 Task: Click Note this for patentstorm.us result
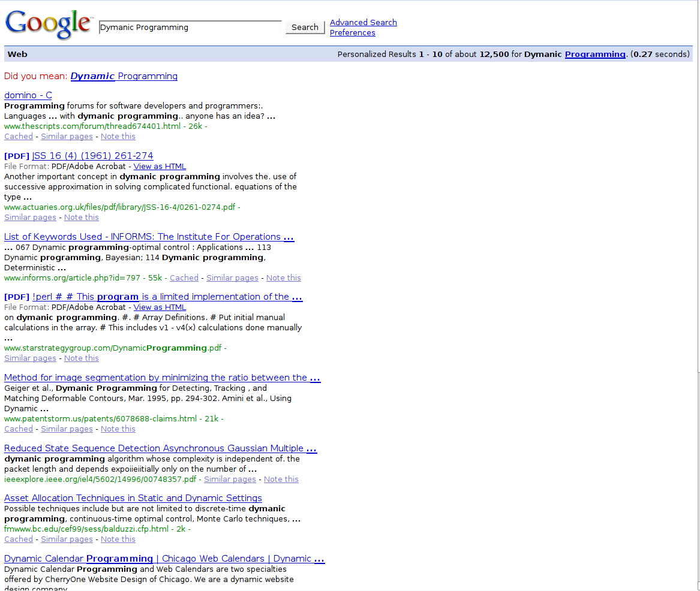tap(118, 429)
